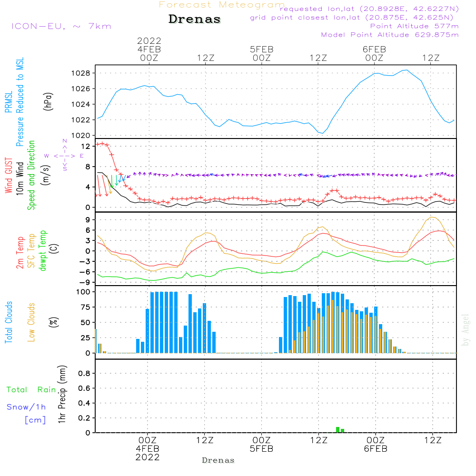Click the 1024 pressure axis value
Image resolution: width=476 pixels, height=476 pixels.
81,104
